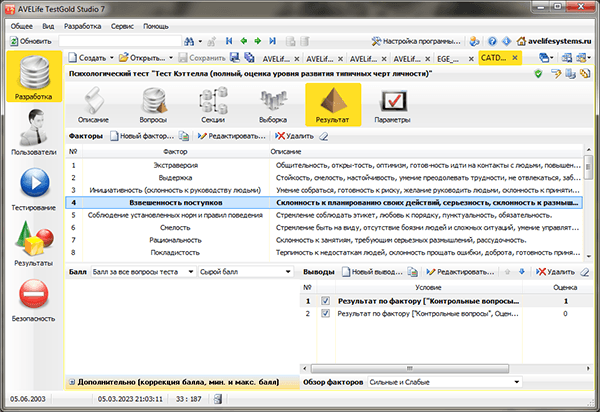The height and width of the screenshot is (412, 600).
Task: Click eraser icon in Выводы toolbar
Action: (x=585, y=272)
